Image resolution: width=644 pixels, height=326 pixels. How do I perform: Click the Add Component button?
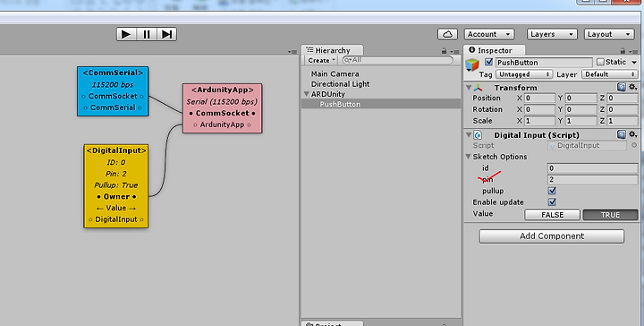pos(552,236)
